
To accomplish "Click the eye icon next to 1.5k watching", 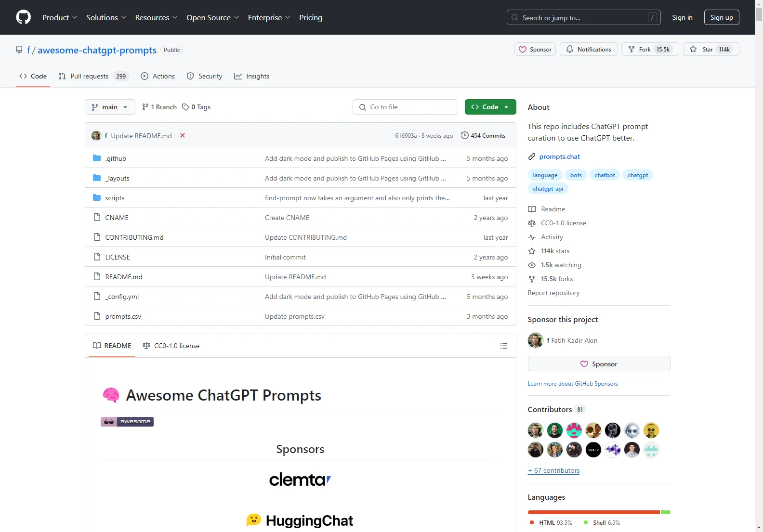I will (x=532, y=265).
